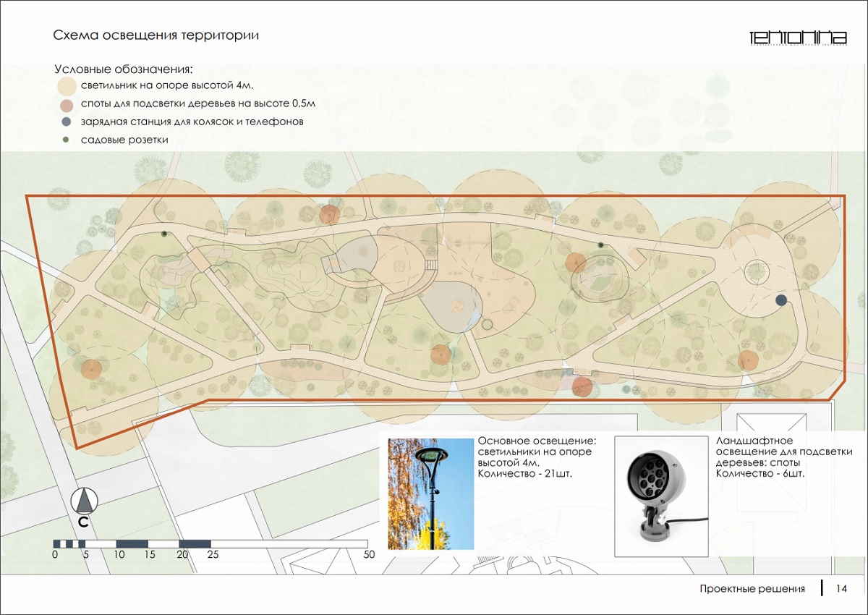
Task: Click the 'Основное освещение' description text
Action: 534,457
